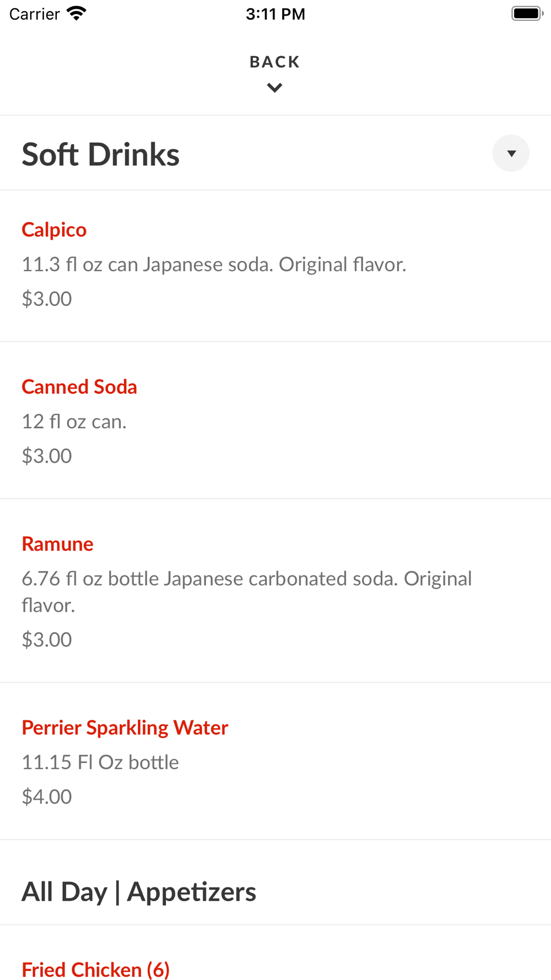Open the Soft Drinks category dropdown arrow
The width and height of the screenshot is (551, 980).
[511, 153]
